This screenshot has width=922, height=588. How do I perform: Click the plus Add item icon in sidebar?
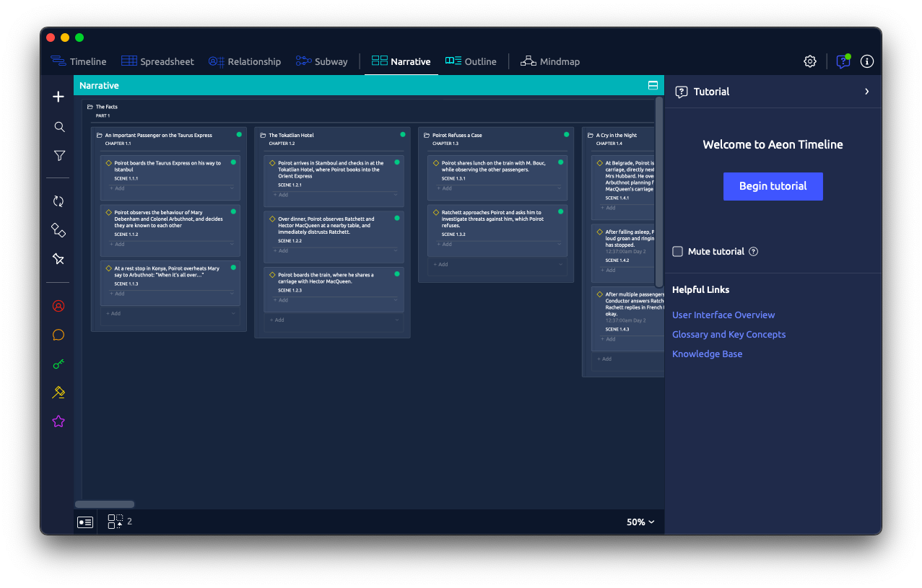click(x=58, y=97)
